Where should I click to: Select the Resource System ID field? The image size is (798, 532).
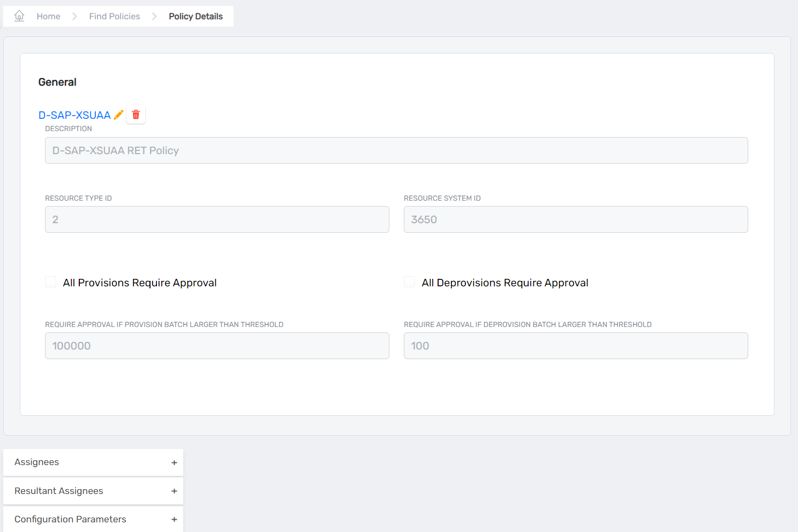[x=576, y=219]
